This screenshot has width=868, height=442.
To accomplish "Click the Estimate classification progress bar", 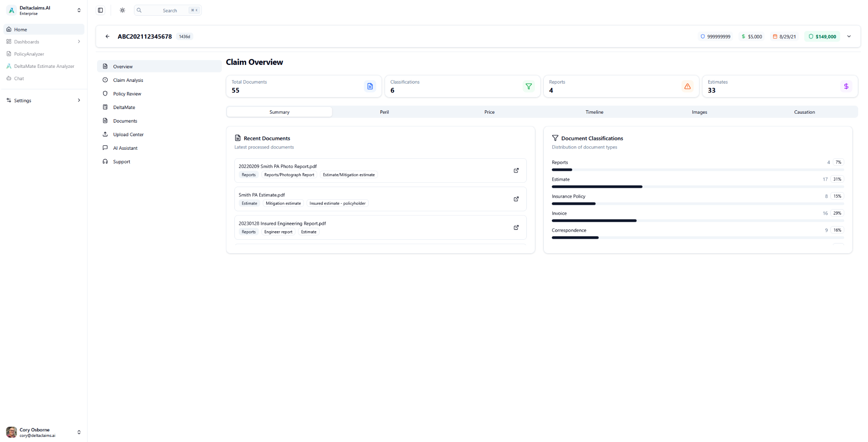I will point(697,187).
